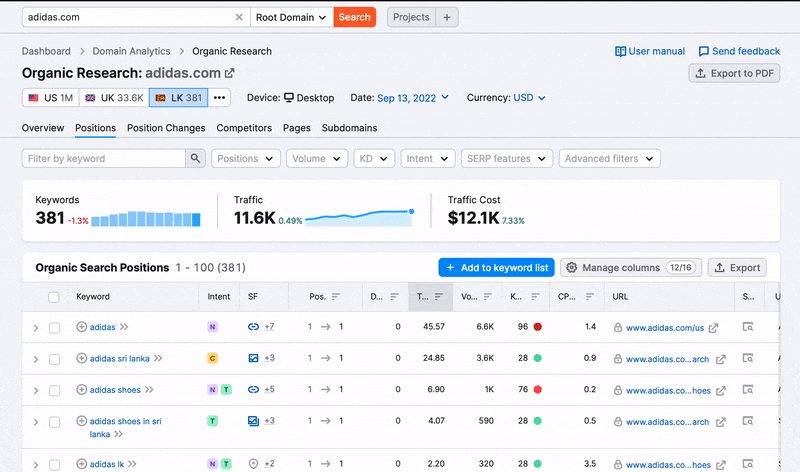Screen dimensions: 800x472
Task: Switch to the Position Changes tab
Action: [166, 128]
